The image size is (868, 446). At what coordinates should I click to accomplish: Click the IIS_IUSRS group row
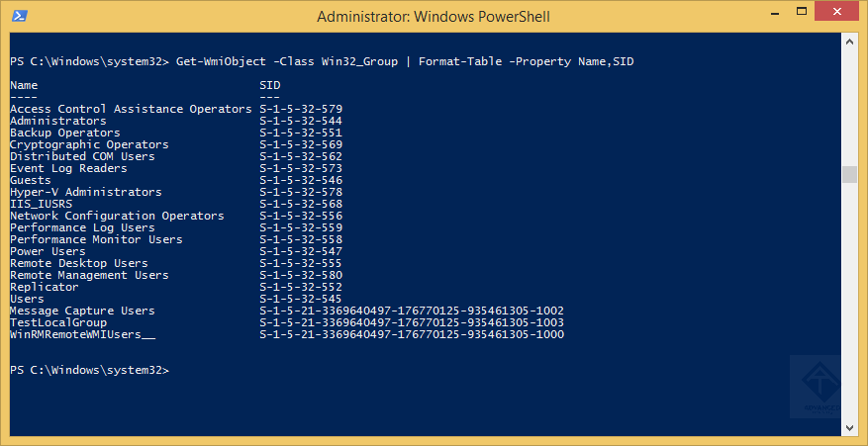coord(41,204)
